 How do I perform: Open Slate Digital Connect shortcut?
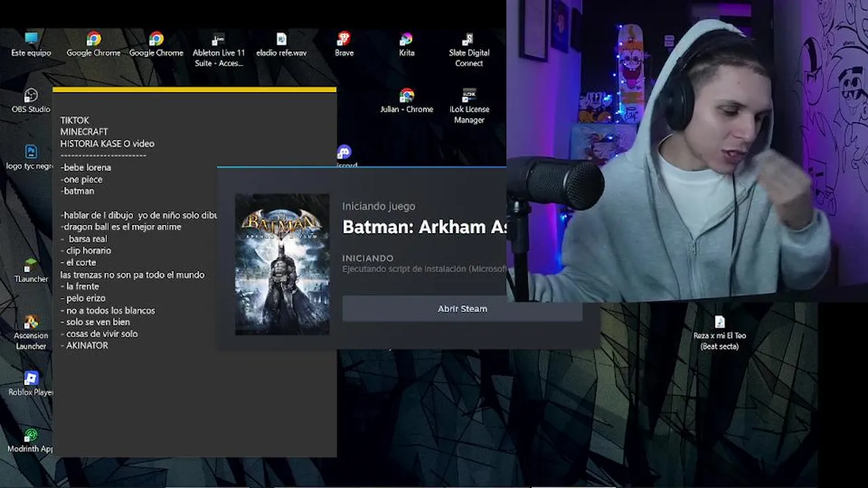(469, 49)
